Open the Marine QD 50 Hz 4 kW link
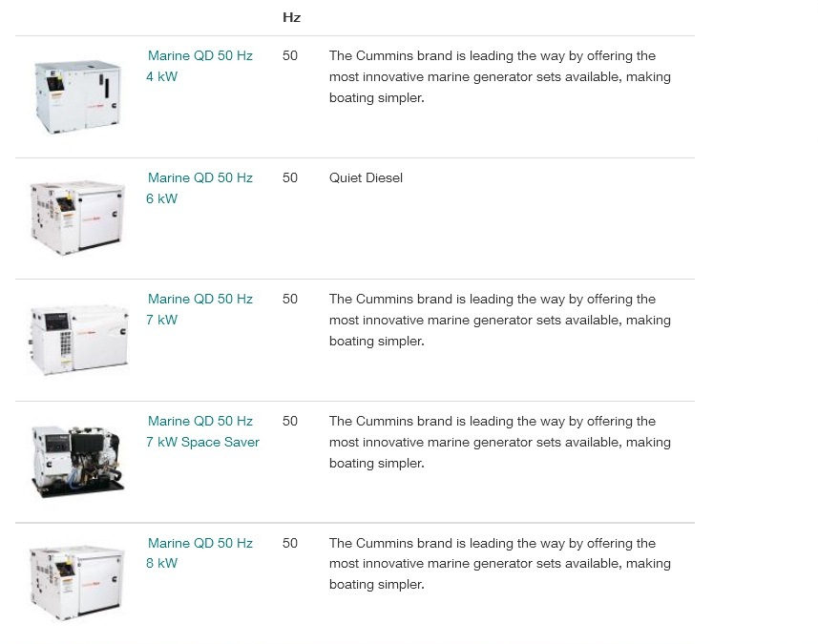818x644 pixels. click(199, 66)
